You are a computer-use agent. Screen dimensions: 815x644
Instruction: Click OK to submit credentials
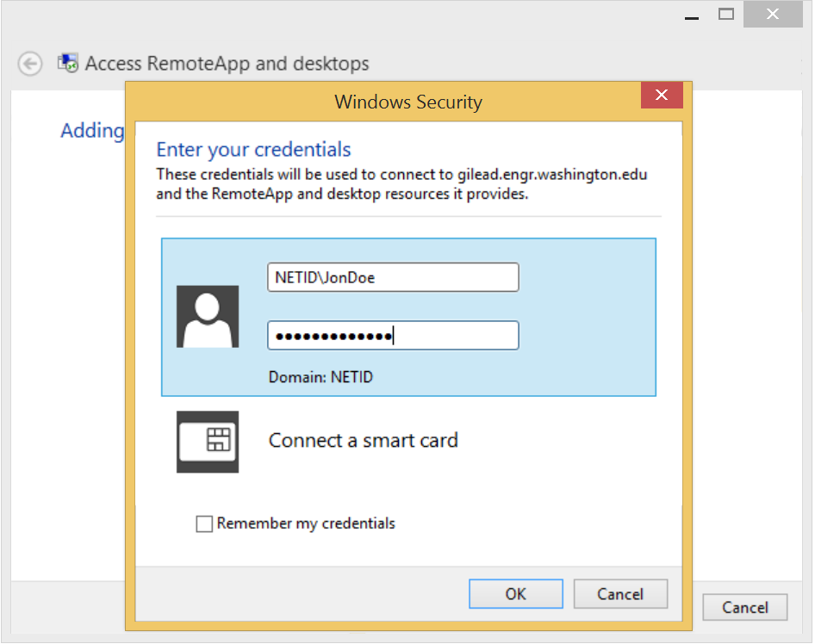[515, 593]
